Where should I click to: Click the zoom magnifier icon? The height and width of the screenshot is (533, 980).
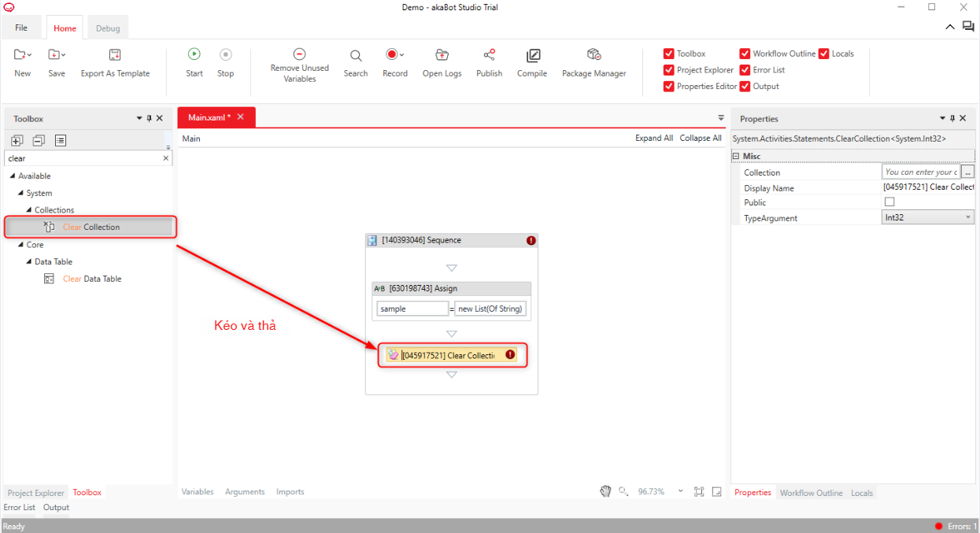[x=623, y=491]
